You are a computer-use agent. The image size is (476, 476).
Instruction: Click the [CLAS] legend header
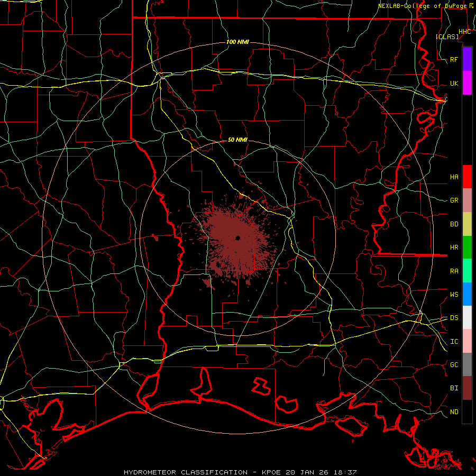[447, 36]
